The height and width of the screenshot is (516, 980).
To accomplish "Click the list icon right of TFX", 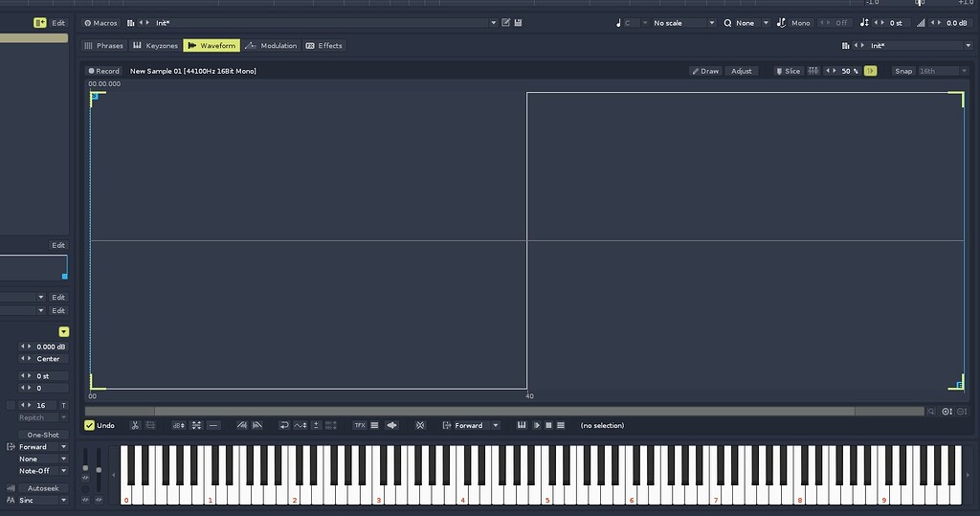I will click(x=374, y=425).
